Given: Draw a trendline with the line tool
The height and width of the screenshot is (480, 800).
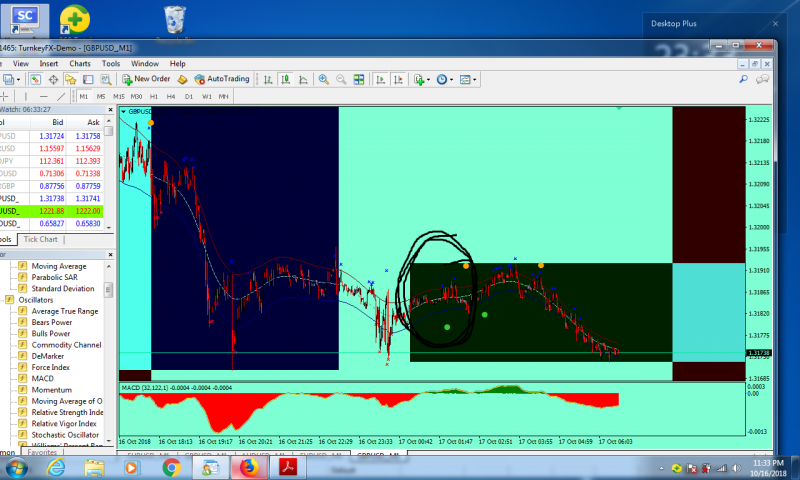Looking at the screenshot, I should click(61, 96).
